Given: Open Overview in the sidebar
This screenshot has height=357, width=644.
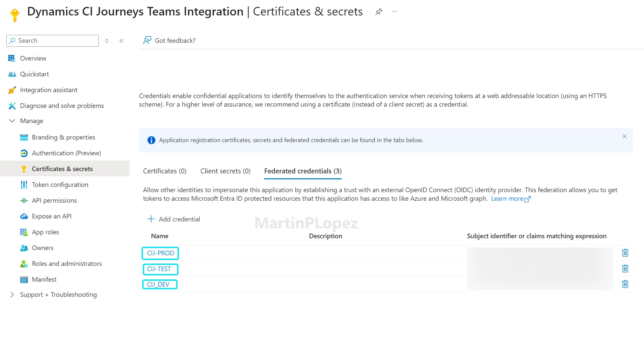Looking at the screenshot, I should coord(33,59).
